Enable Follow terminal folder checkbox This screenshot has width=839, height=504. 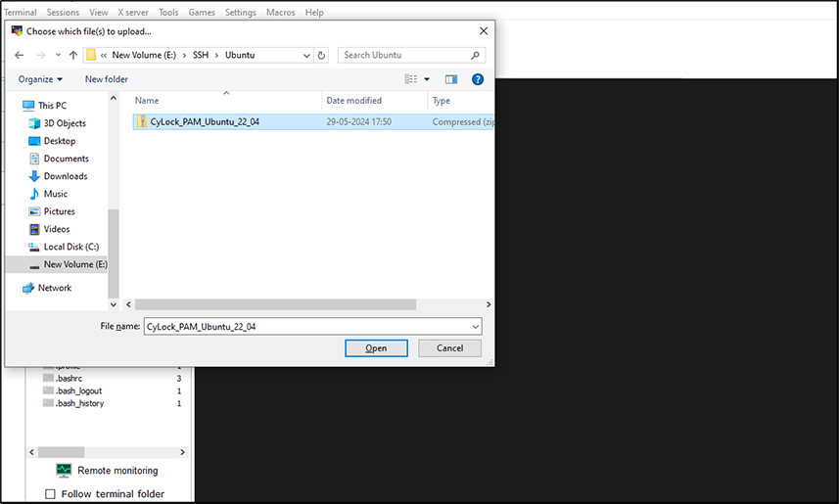click(x=50, y=494)
